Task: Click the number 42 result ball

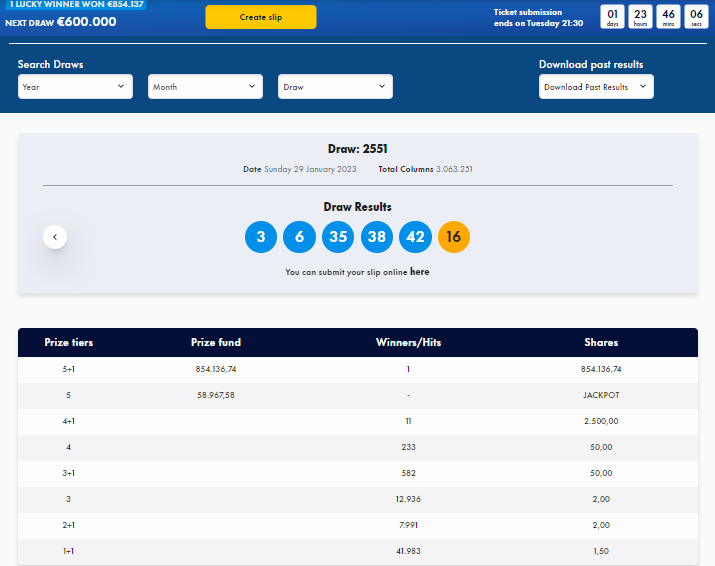Action: [415, 237]
